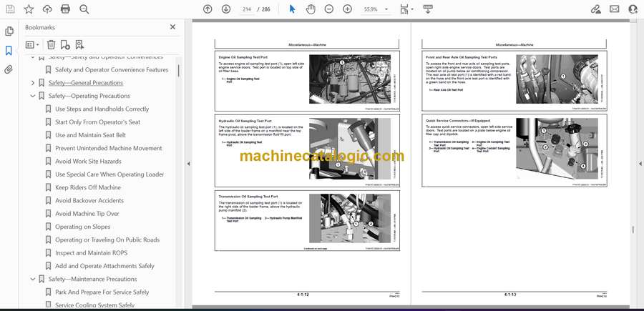Close the Bookmarks panel with X
The height and width of the screenshot is (311, 644).
[x=172, y=27]
